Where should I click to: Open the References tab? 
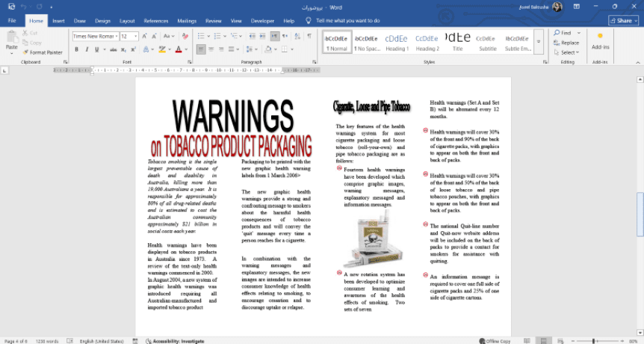pyautogui.click(x=155, y=21)
